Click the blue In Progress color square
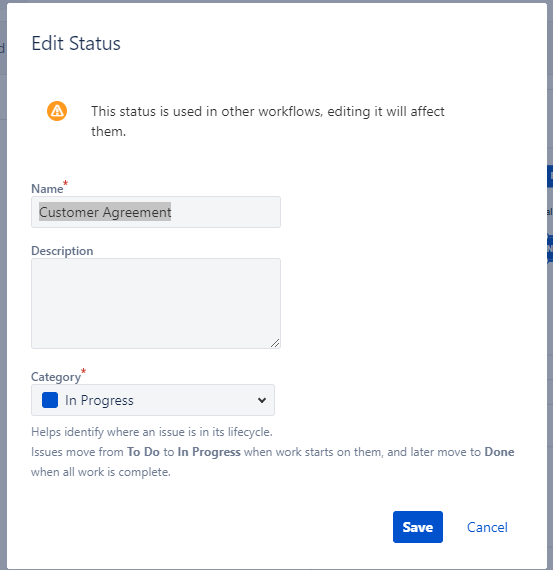The image size is (553, 570). tap(50, 400)
